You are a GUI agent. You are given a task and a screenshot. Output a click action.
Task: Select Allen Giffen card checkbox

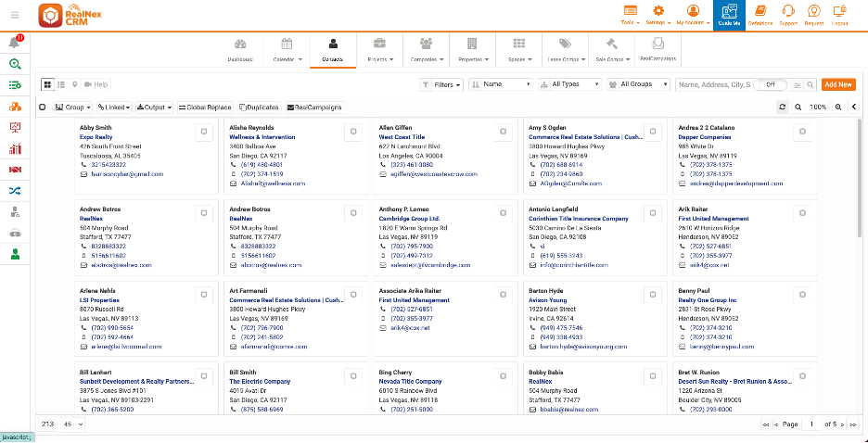coord(503,132)
